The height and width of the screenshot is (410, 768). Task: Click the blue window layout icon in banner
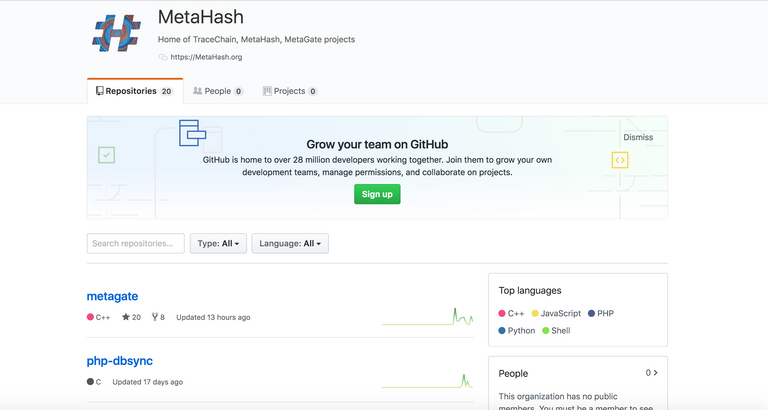(x=192, y=133)
